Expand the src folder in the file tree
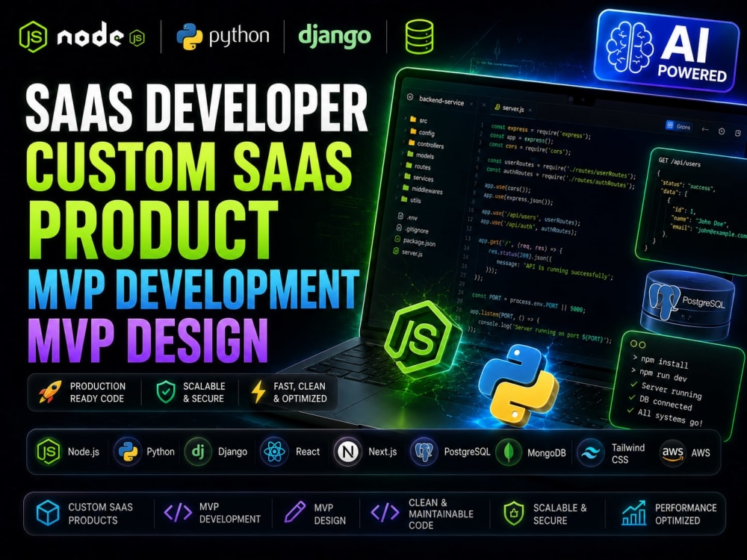The height and width of the screenshot is (560, 747). (418, 120)
